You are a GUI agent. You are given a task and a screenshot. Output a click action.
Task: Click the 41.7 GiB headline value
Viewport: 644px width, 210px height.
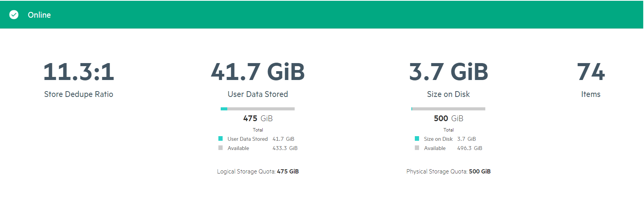click(x=258, y=72)
